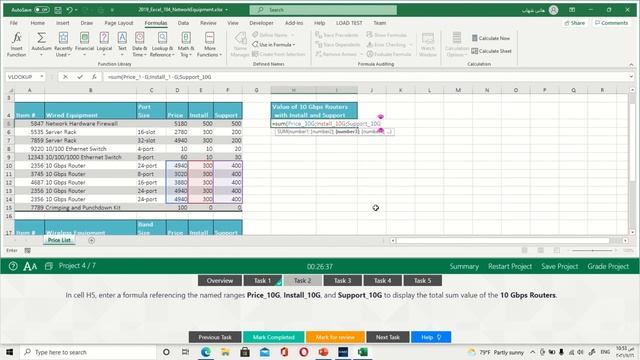
Task: Click the Grade Project link
Action: 608,267
